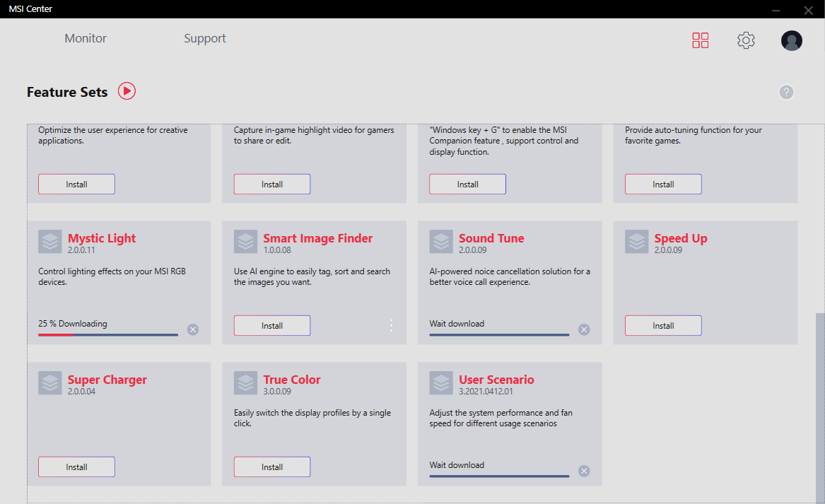Viewport: 825px width, 504px height.
Task: Switch to the Support tab
Action: [205, 39]
